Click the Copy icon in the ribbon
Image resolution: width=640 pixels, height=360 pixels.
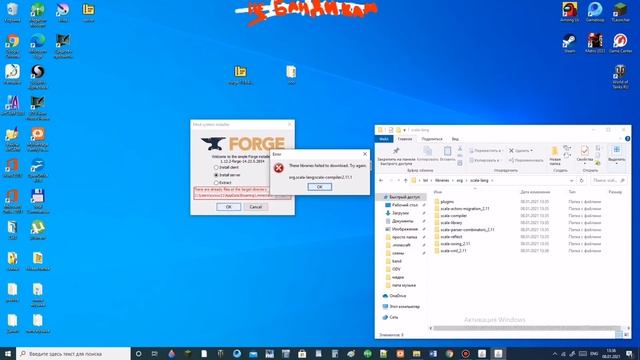(x=427, y=151)
